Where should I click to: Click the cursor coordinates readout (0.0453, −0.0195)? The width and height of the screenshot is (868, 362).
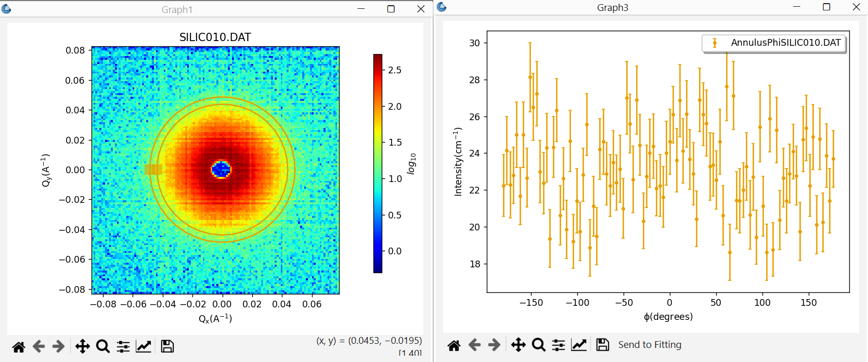(369, 341)
